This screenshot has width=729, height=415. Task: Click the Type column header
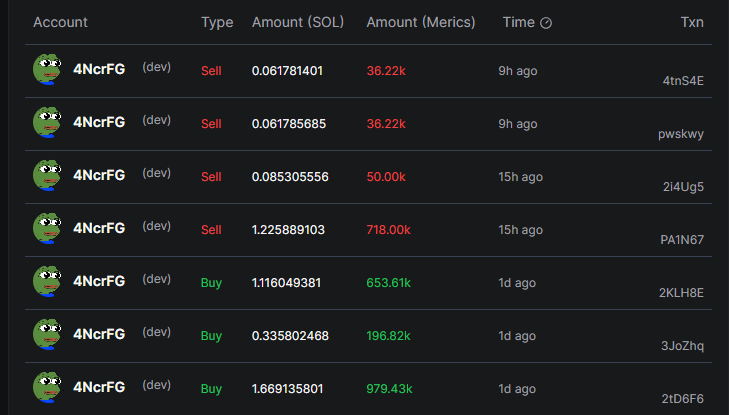click(x=217, y=23)
